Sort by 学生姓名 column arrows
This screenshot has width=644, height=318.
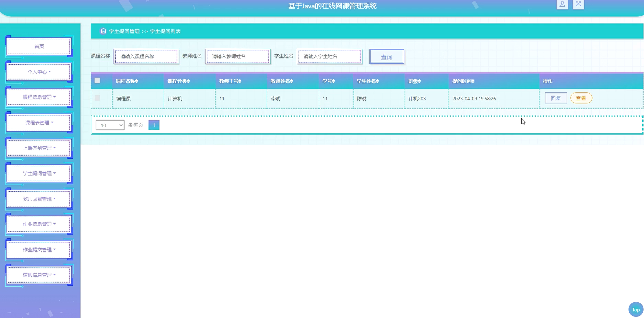tap(377, 81)
